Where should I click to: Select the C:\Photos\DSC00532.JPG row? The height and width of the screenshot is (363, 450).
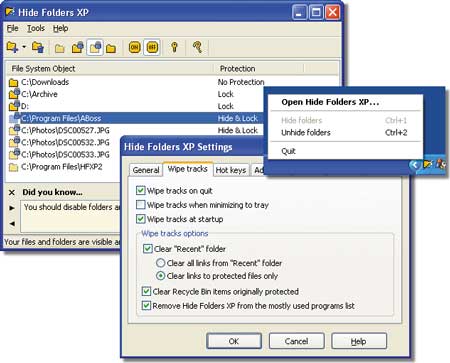(x=64, y=142)
